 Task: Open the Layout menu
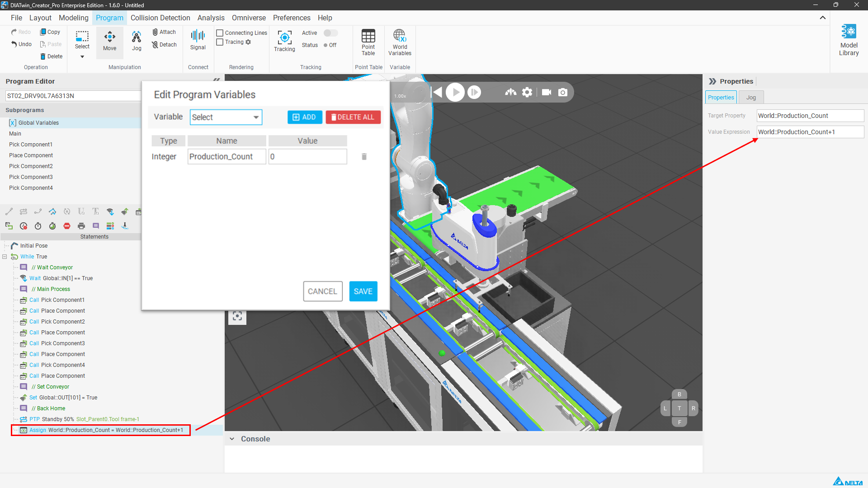click(x=40, y=18)
